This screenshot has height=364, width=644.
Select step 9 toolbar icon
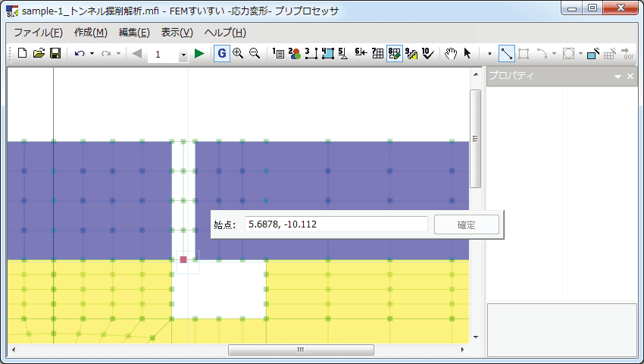pos(411,54)
